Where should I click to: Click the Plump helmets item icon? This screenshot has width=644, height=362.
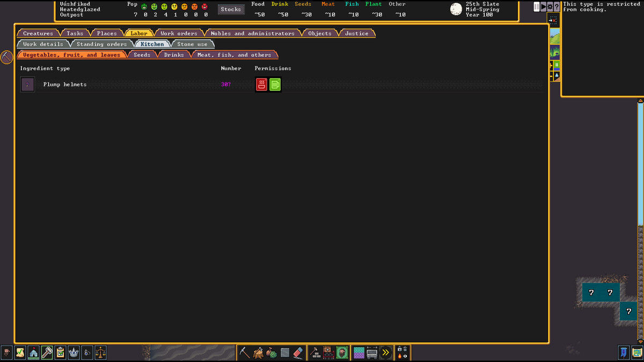(x=27, y=84)
